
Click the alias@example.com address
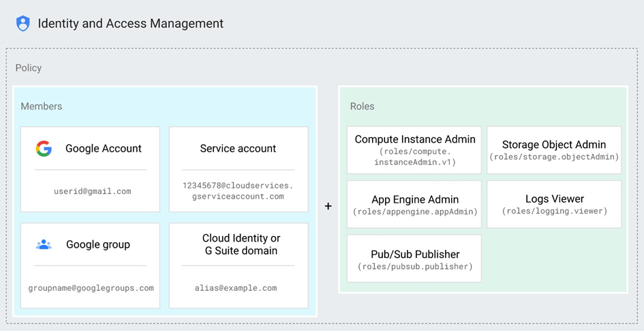click(238, 288)
